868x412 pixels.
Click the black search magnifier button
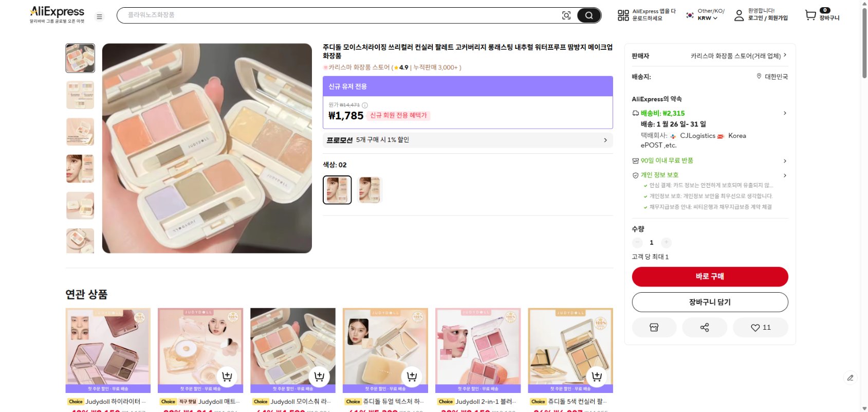tap(589, 15)
